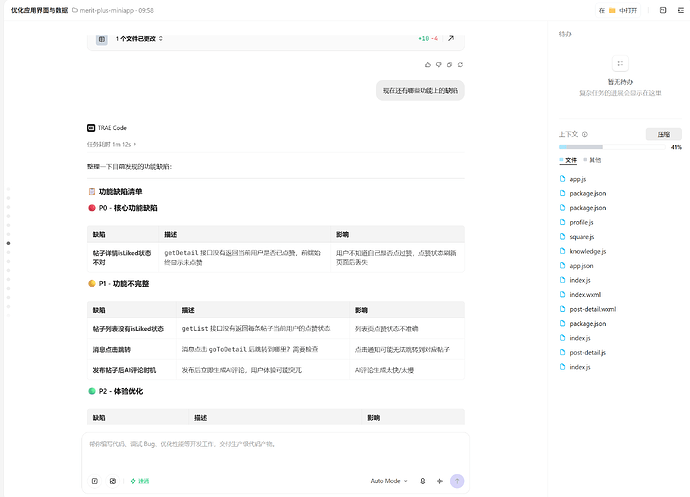Open index.wxml in the file list

coord(585,295)
